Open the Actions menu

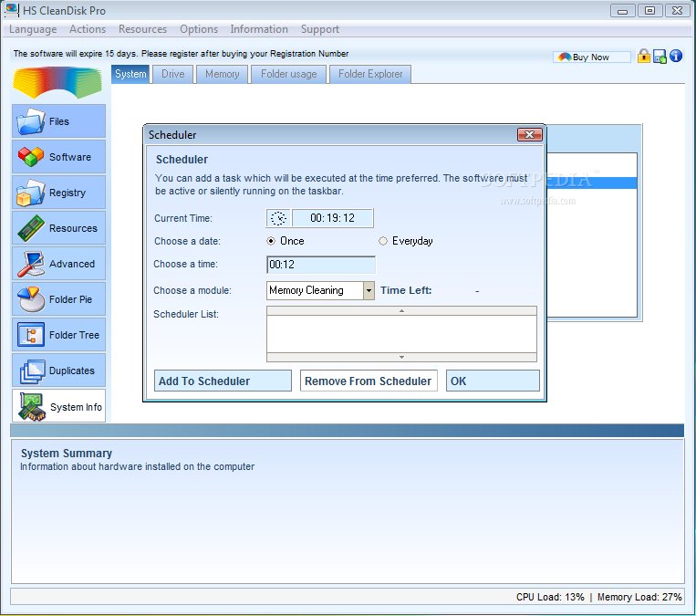[88, 29]
